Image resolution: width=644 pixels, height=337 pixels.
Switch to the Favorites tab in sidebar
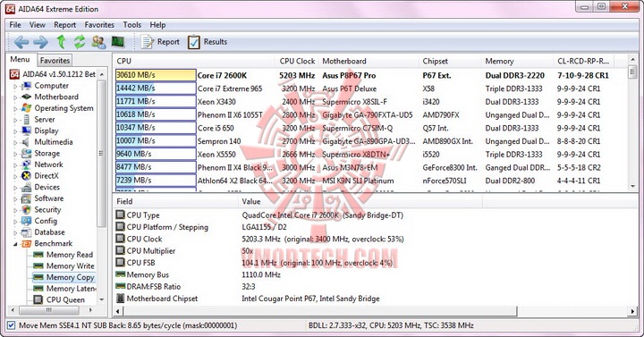tap(55, 61)
